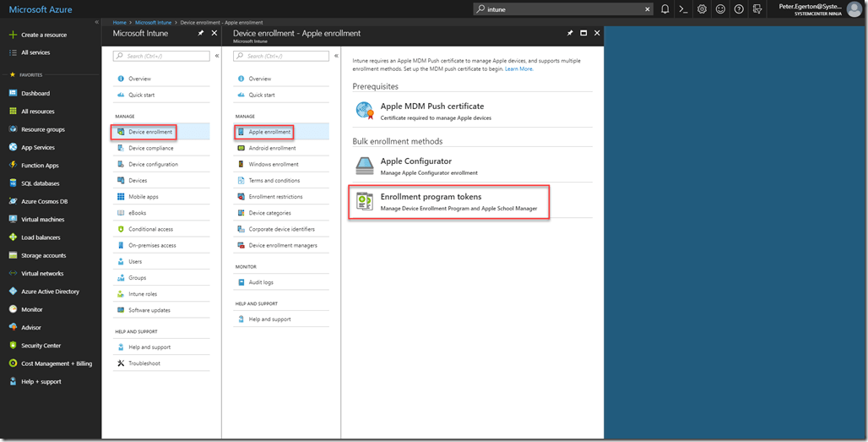
Task: Open the portal settings gear icon
Action: click(x=702, y=9)
